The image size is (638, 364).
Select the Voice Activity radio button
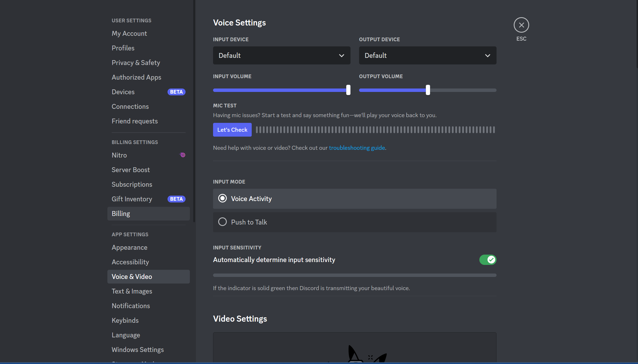click(222, 198)
